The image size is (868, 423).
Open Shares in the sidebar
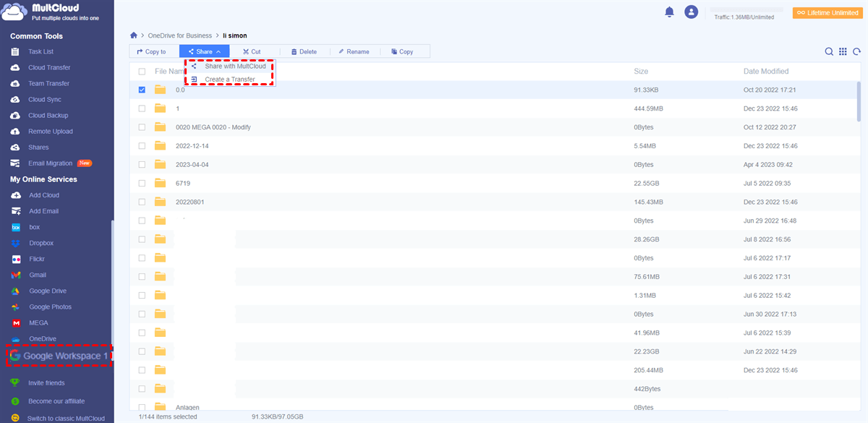pos(38,148)
